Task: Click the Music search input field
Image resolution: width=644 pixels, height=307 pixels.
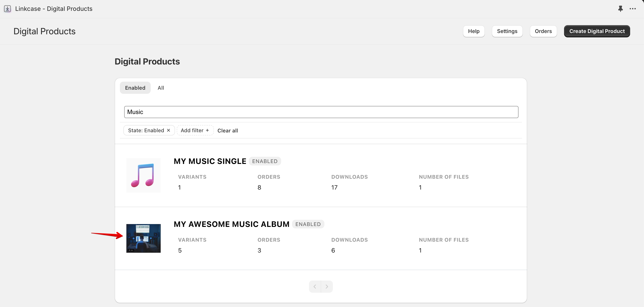Action: pos(321,112)
